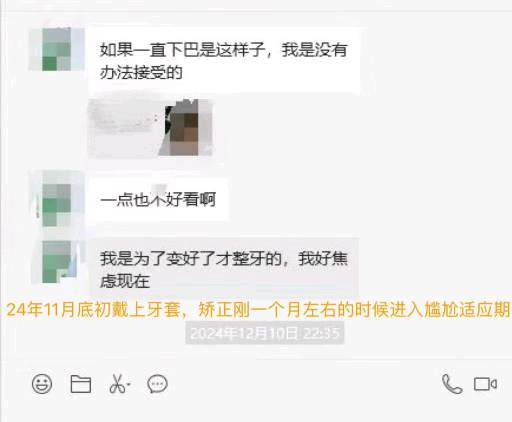This screenshot has width=512, height=422.
Task: Open the blurred photo message thumbnail
Action: point(150,128)
